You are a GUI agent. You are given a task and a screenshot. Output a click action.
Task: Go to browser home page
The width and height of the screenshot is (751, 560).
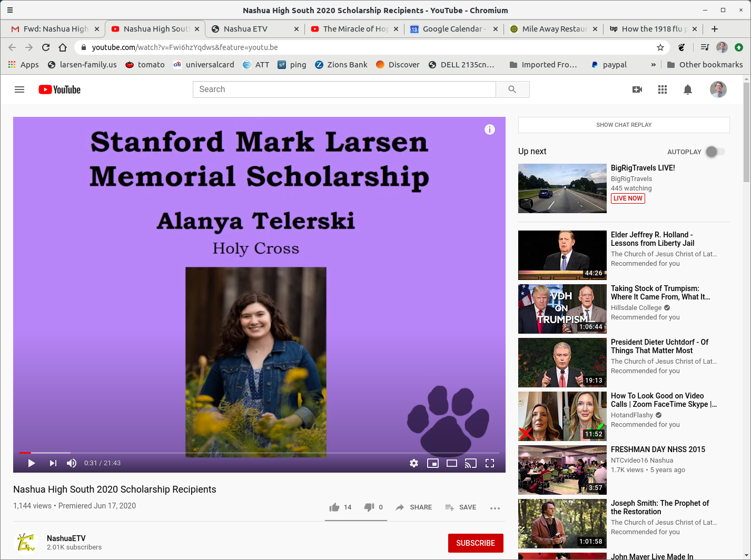point(63,47)
